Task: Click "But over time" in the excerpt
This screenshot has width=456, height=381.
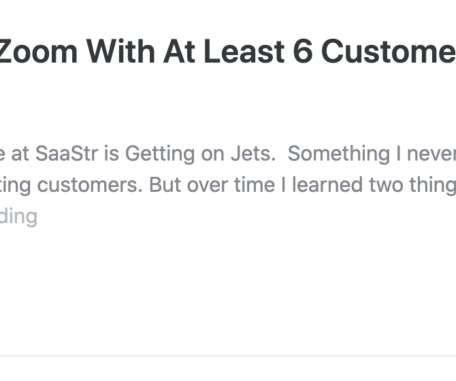Action: [211, 185]
